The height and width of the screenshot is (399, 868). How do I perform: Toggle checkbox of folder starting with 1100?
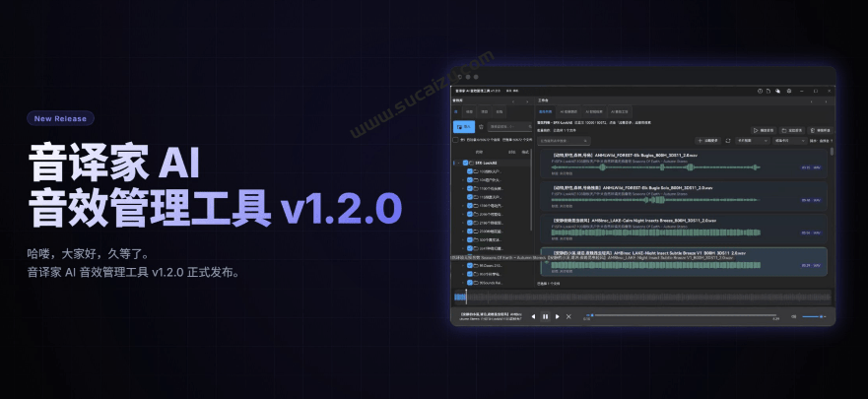tap(469, 188)
